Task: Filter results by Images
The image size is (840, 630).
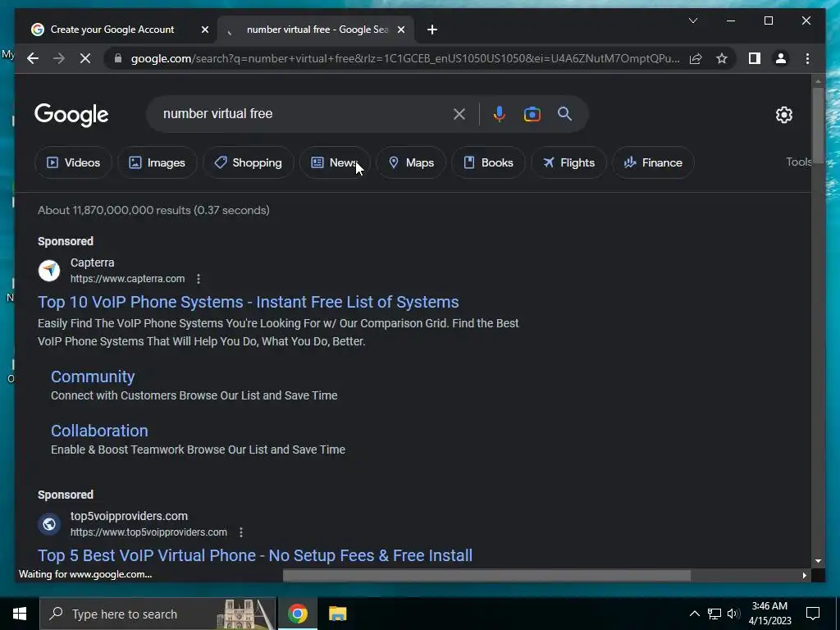Action: (157, 162)
